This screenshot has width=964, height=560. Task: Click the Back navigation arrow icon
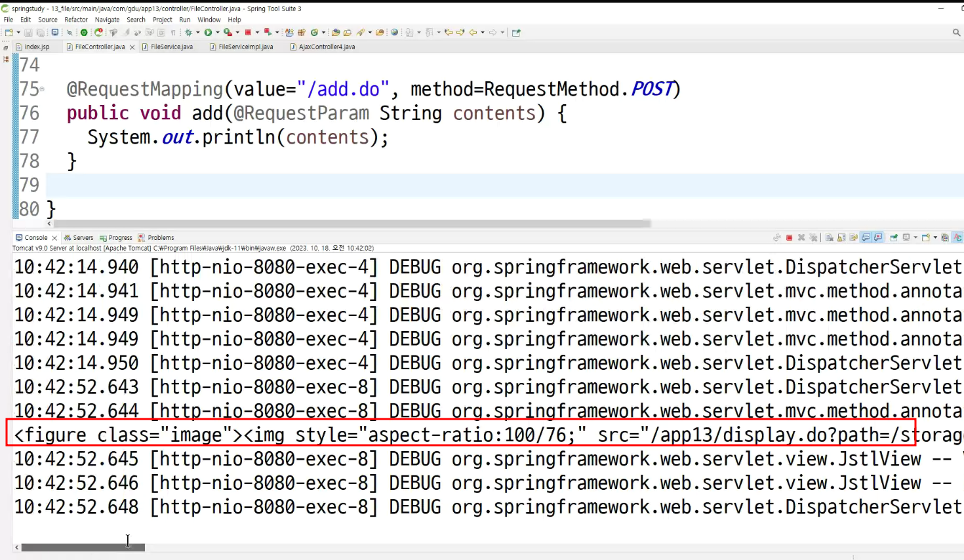pos(473,32)
